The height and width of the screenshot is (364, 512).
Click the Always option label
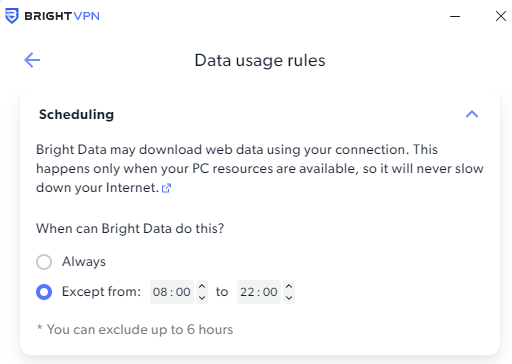[84, 262]
